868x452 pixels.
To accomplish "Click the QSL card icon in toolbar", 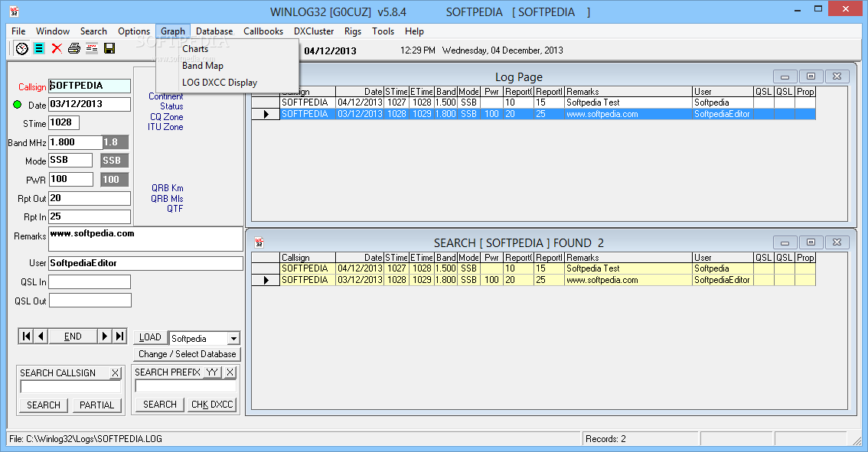I will click(92, 49).
